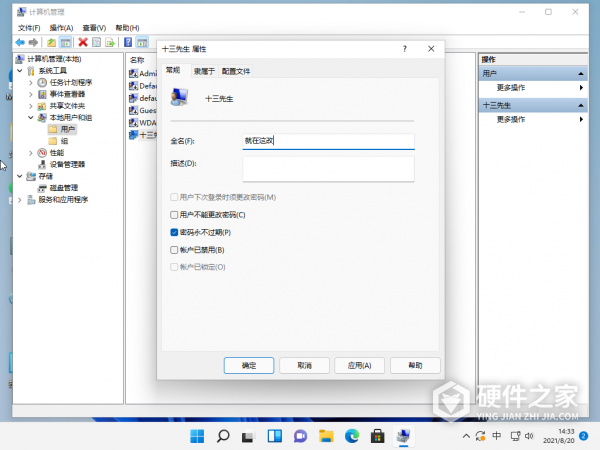This screenshot has height=450, width=600.
Task: Expand 性能 tree node
Action: click(x=31, y=153)
